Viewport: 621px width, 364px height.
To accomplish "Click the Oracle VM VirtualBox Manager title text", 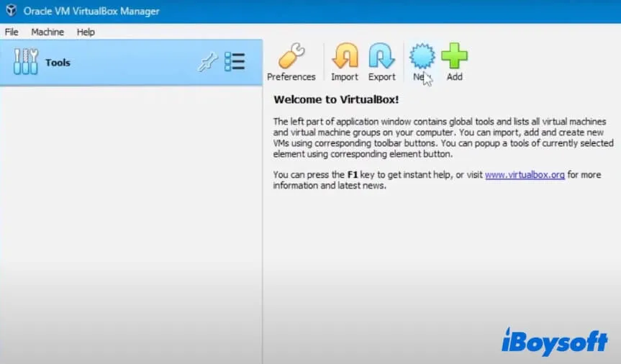I will pos(91,12).
